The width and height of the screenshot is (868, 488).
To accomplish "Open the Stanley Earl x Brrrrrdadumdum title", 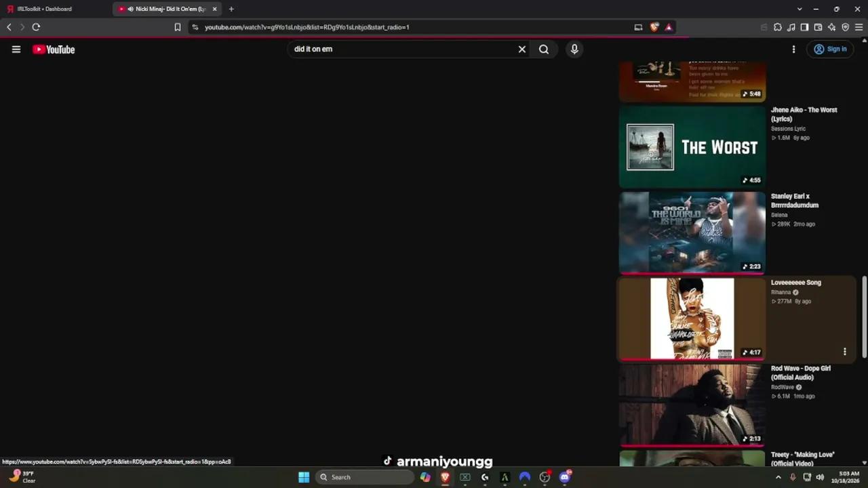I will [794, 201].
